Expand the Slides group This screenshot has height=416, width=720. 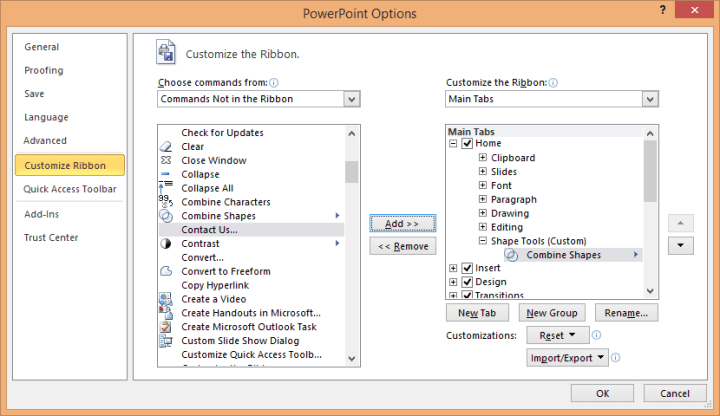coord(483,171)
